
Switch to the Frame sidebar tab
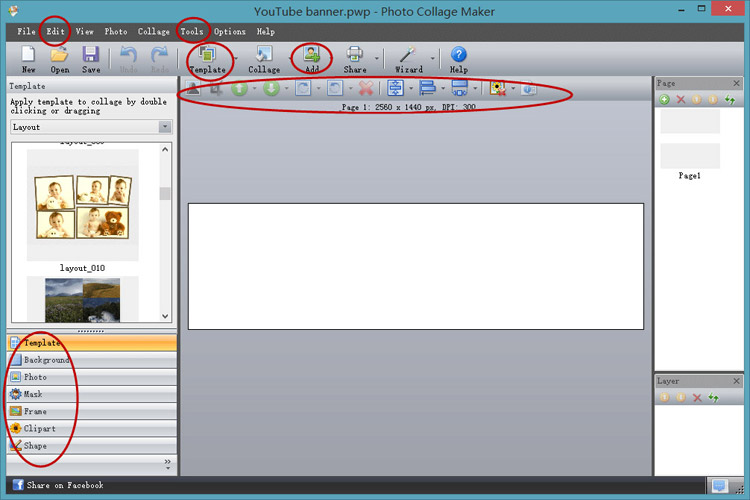click(92, 411)
